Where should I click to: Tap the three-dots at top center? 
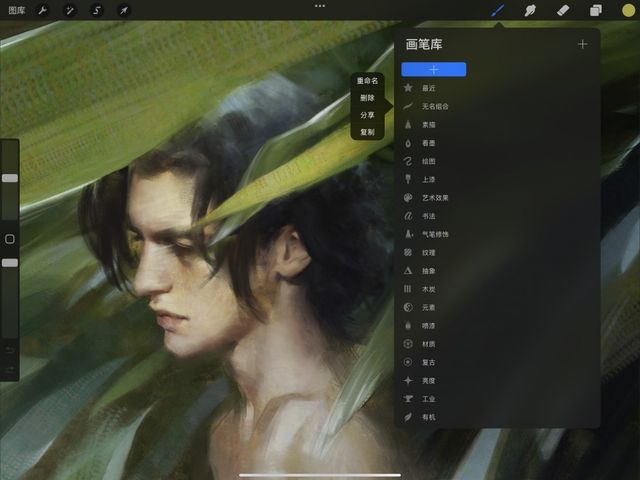[320, 6]
